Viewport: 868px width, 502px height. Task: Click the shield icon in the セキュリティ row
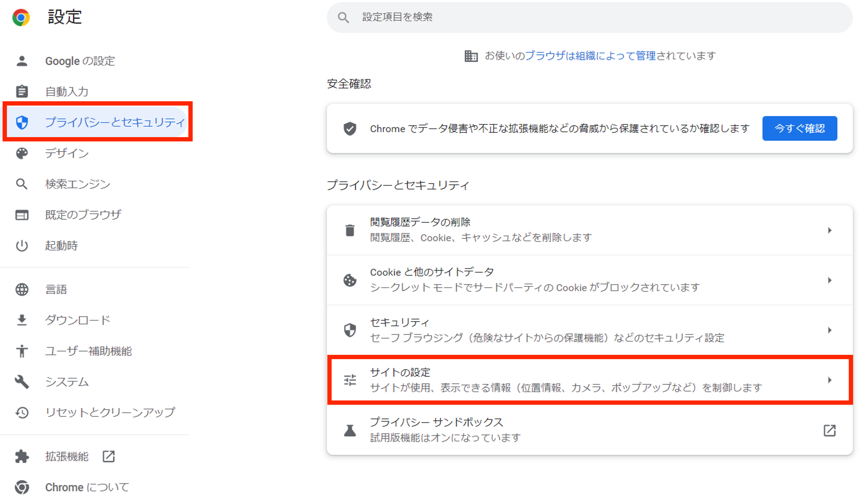point(350,330)
